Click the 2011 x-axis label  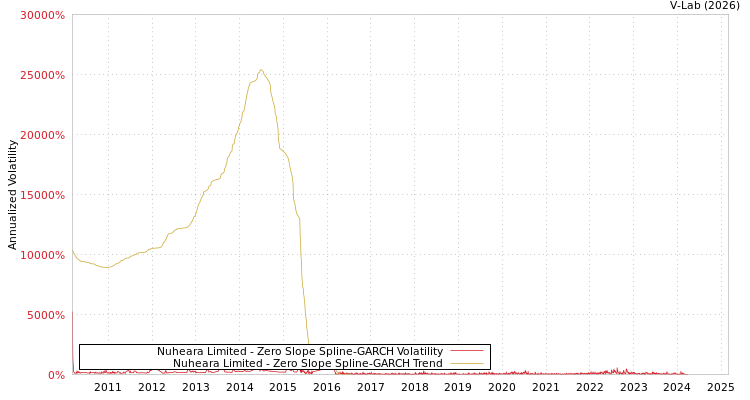point(108,387)
